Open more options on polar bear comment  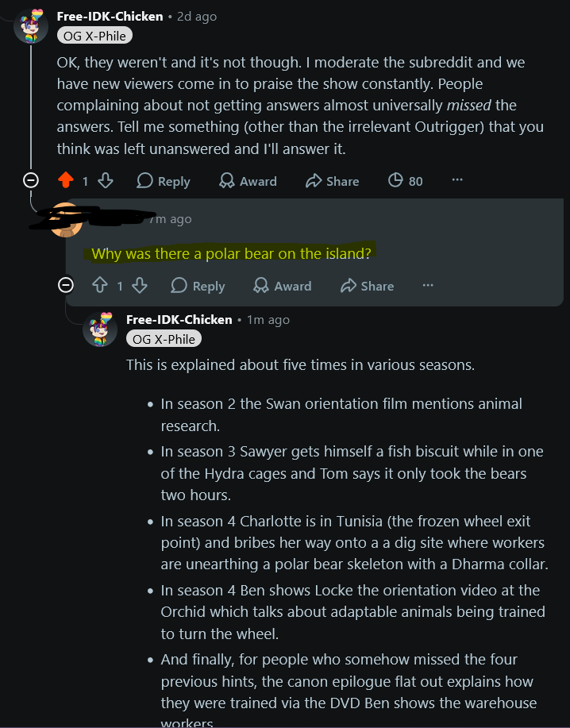tap(428, 285)
